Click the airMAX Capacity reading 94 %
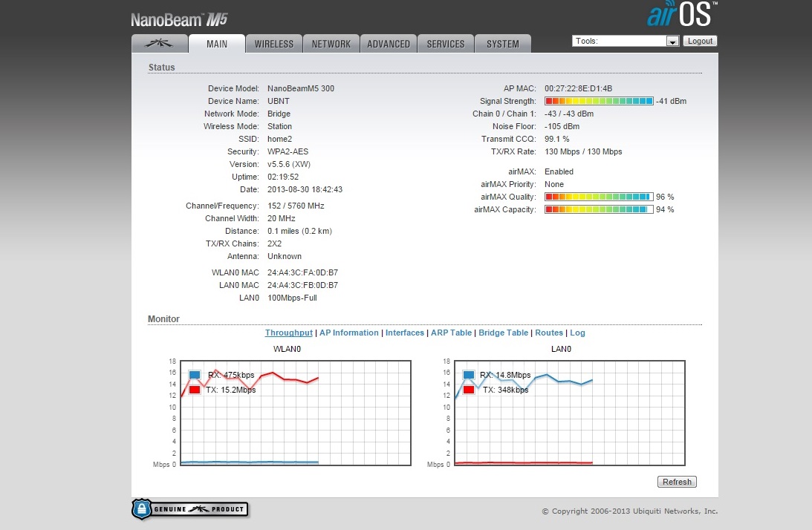Image resolution: width=812 pixels, height=530 pixels. tap(665, 209)
